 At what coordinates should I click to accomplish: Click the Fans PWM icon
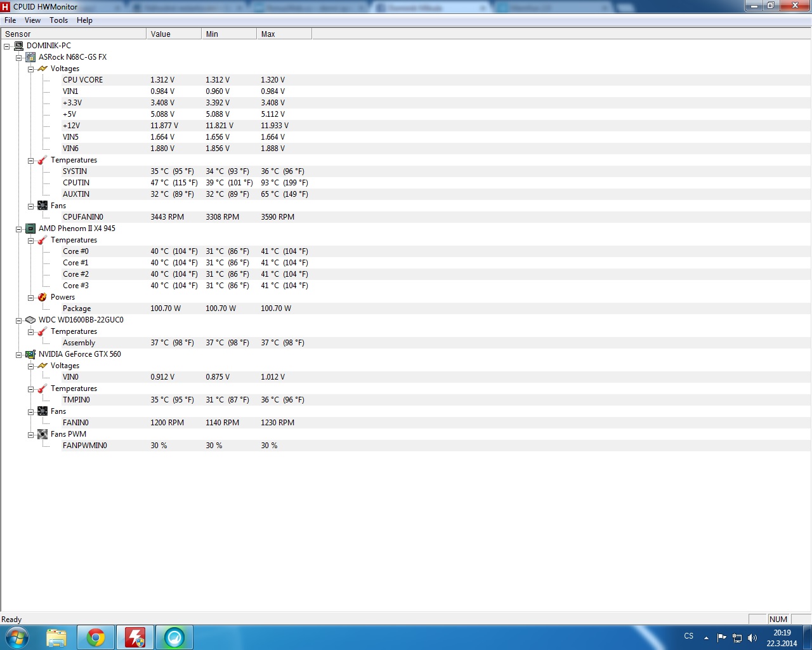[43, 434]
